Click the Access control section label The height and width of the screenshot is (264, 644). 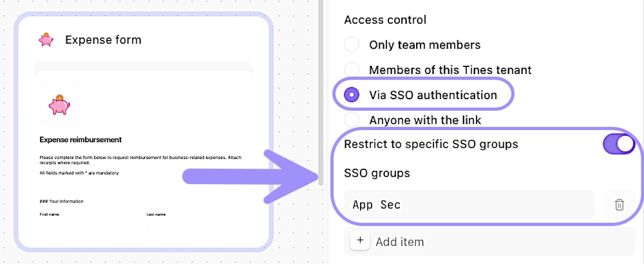pyautogui.click(x=385, y=20)
